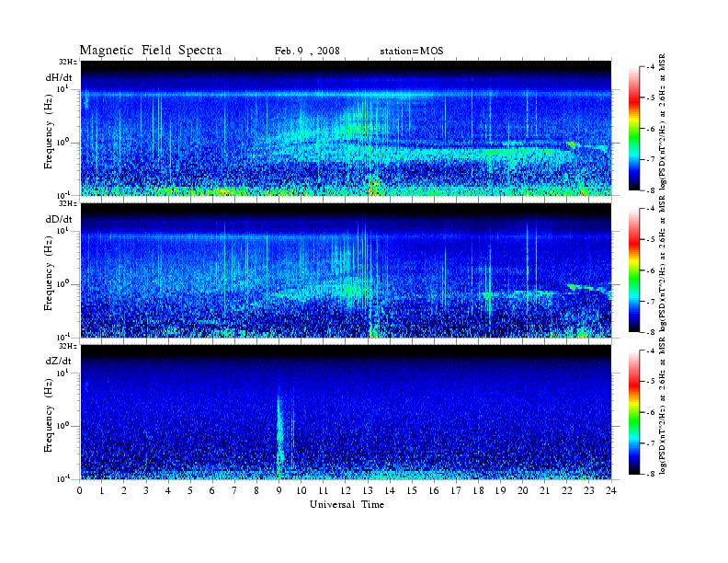Viewport: 728px width, 563px height.
Task: Click the "-4" tick on the dH/dt color scale
Action: tap(651, 67)
